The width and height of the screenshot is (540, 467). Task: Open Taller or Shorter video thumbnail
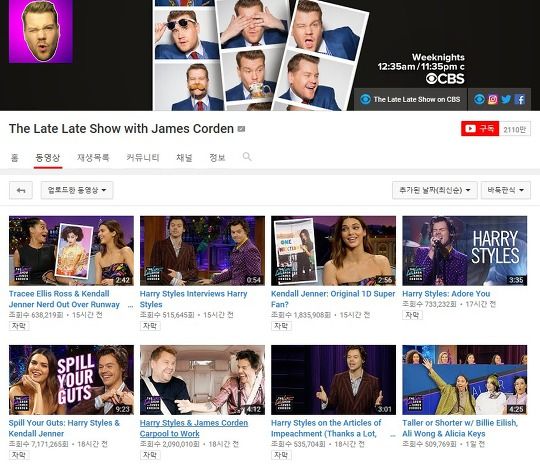[x=465, y=380]
